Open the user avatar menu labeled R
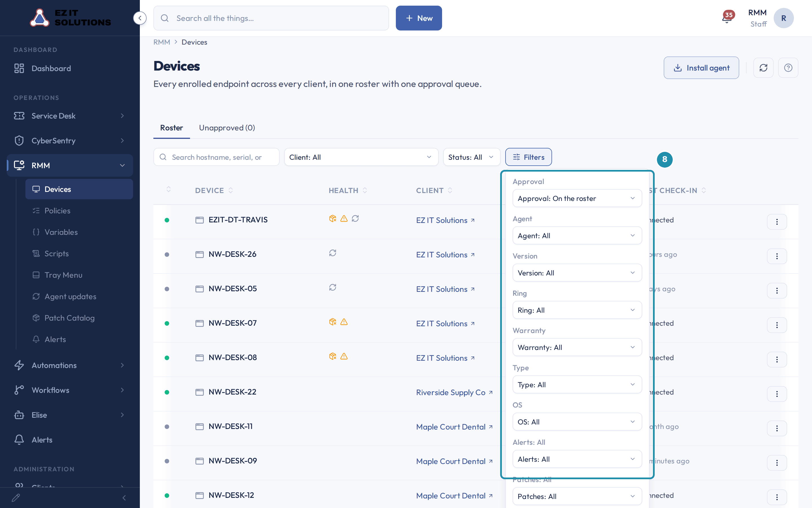 click(784, 18)
